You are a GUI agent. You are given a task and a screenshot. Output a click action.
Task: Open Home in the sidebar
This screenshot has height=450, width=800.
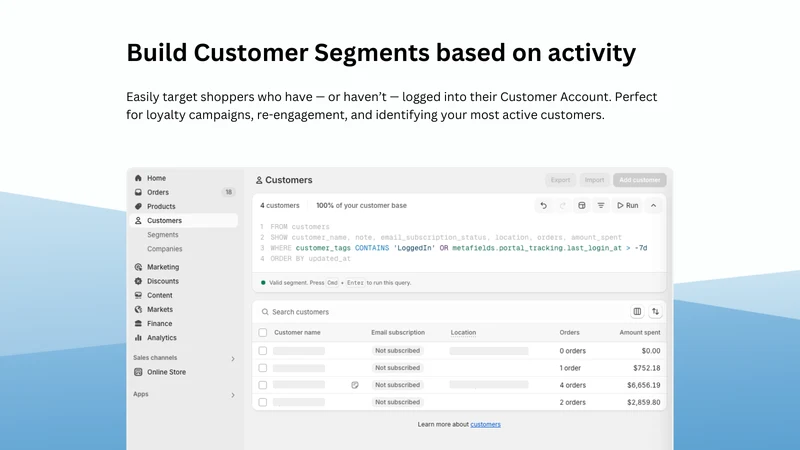(x=156, y=178)
